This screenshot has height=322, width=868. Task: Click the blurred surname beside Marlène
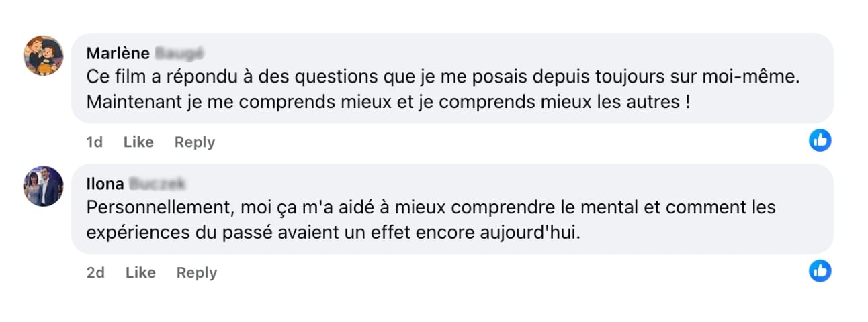coord(179,54)
